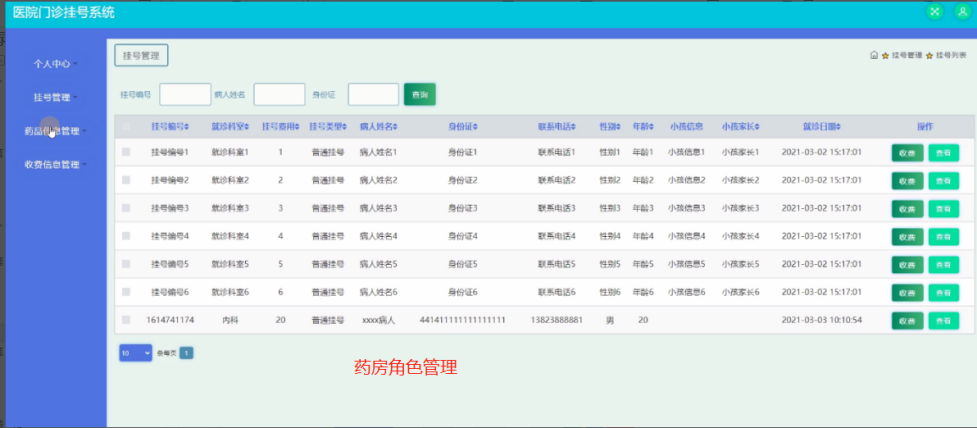Sort by 性别 column header
This screenshot has width=977, height=428.
coord(609,126)
